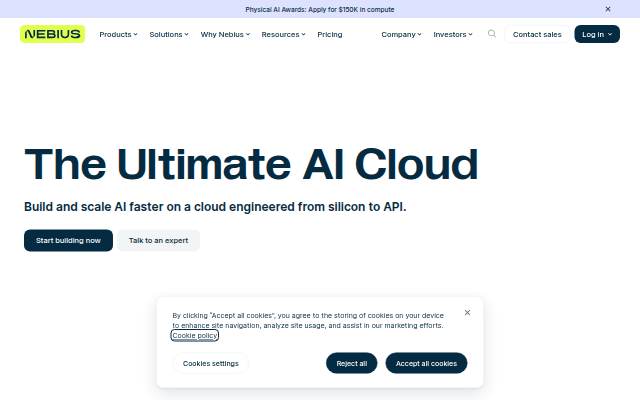Click Contact sales button
This screenshot has height=400, width=640.
click(x=537, y=34)
